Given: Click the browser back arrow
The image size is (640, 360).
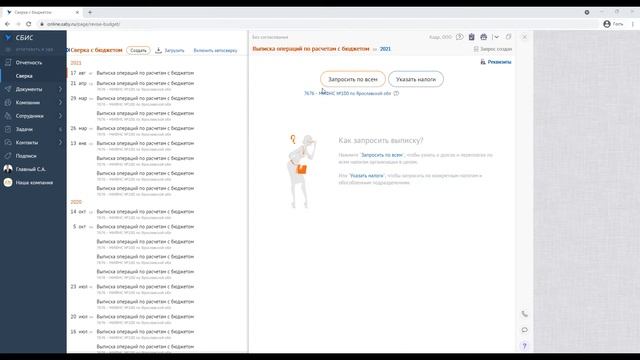Looking at the screenshot, I should [7, 24].
